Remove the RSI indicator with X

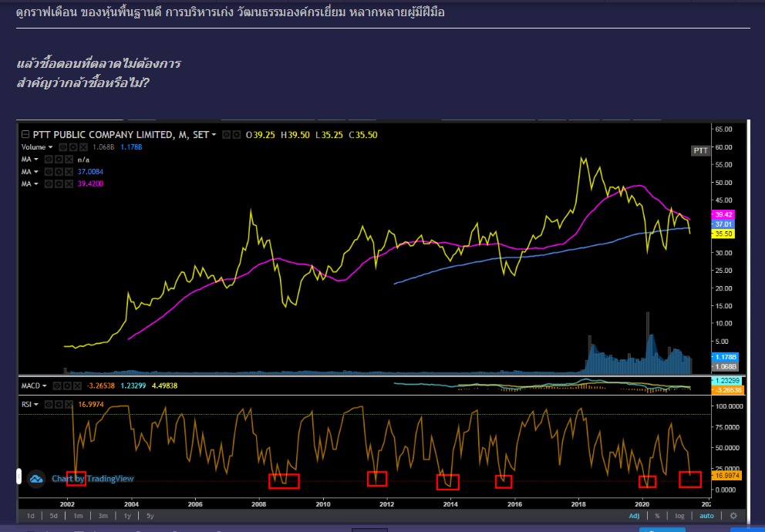pos(69,404)
